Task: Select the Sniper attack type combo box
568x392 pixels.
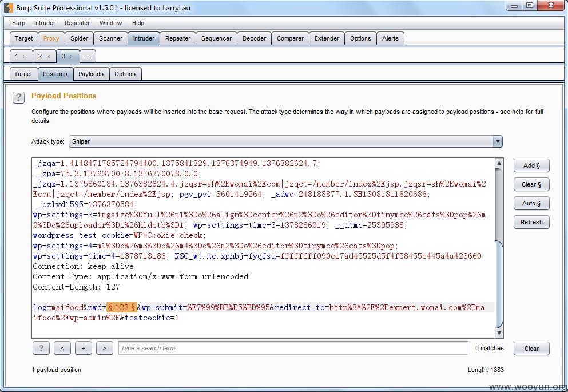Action: click(x=285, y=141)
